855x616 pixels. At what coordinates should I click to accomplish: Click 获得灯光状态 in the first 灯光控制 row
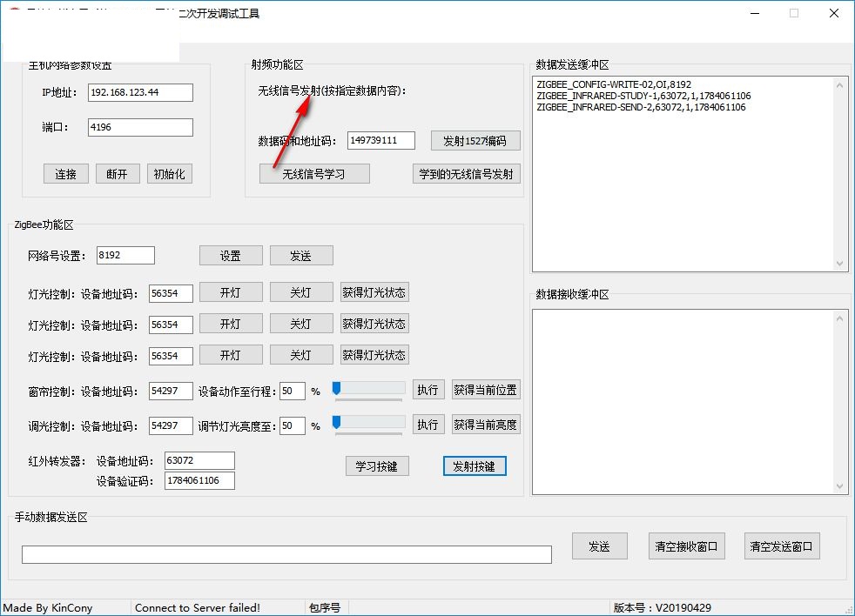[x=374, y=292]
